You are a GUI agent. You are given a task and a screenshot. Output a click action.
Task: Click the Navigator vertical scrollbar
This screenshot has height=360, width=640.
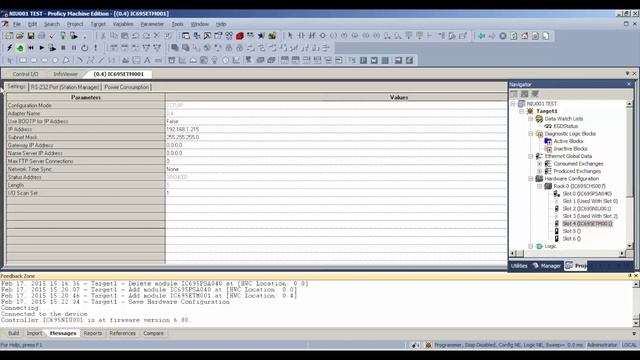coord(629,175)
